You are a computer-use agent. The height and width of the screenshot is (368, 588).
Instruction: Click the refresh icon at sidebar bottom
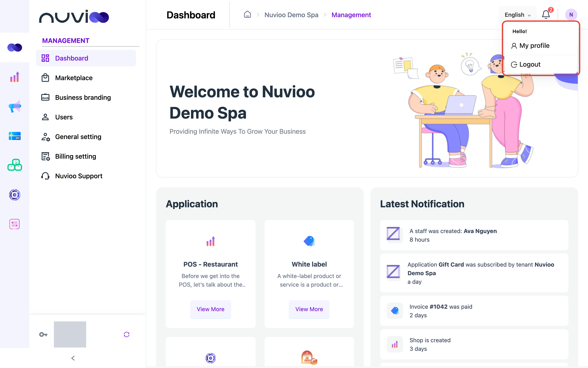tap(127, 334)
